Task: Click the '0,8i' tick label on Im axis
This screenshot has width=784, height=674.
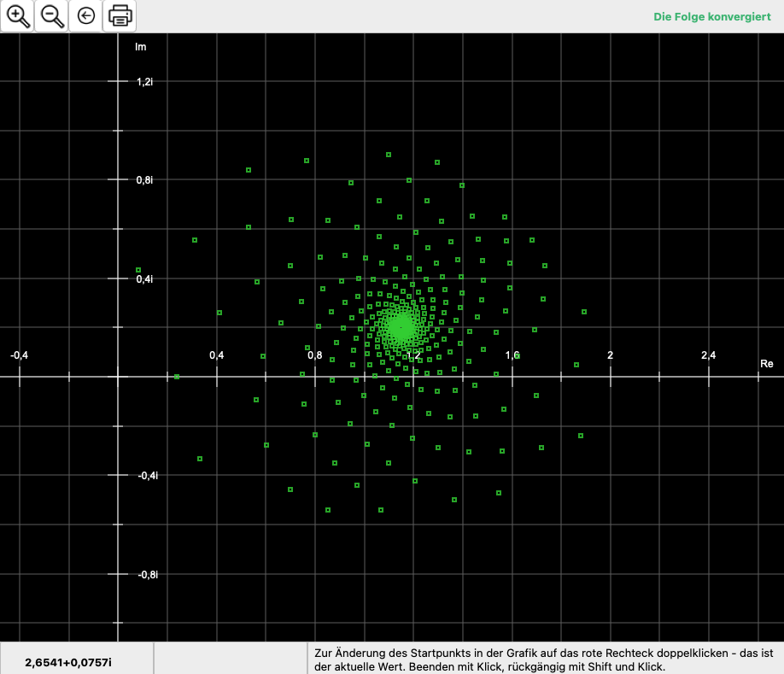Action: 145,180
